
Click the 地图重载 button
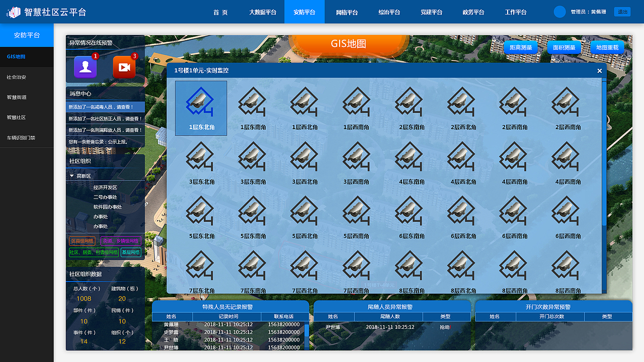(x=607, y=47)
